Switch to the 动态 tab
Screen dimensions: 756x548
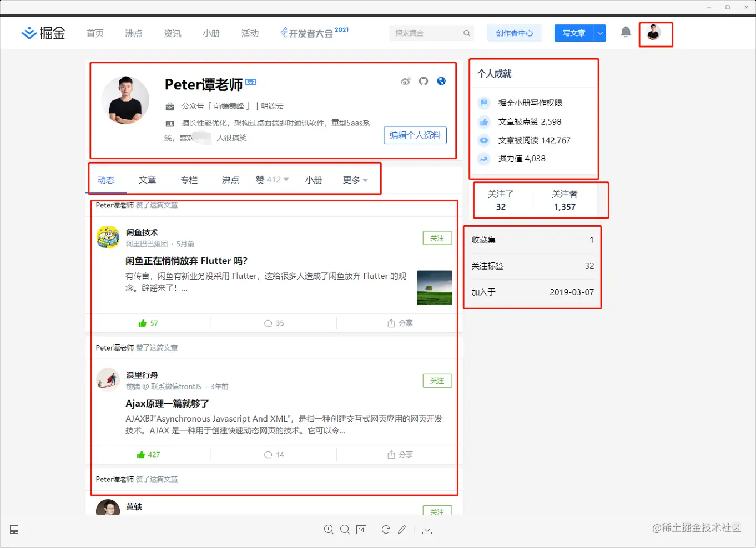pyautogui.click(x=106, y=180)
